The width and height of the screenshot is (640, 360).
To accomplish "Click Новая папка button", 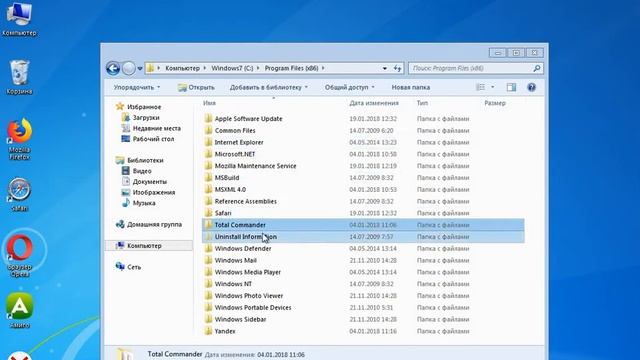I will coord(411,87).
